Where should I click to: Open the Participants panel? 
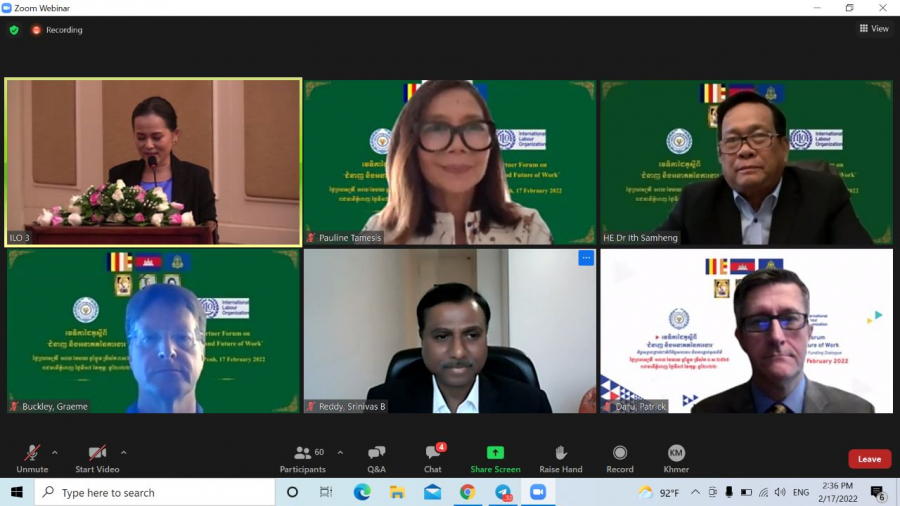tap(303, 458)
